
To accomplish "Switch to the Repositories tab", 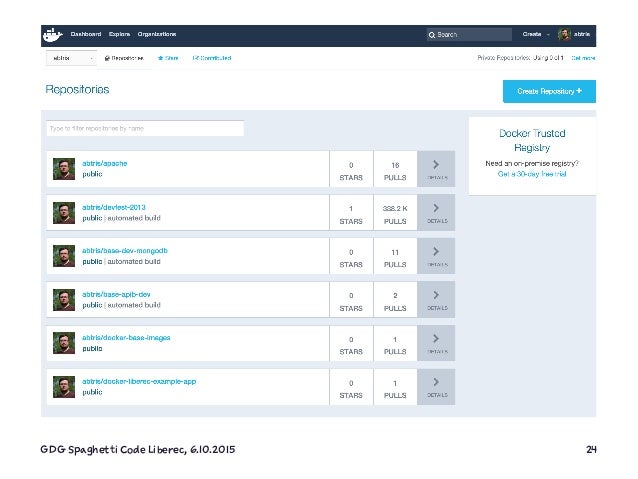I will click(x=124, y=58).
